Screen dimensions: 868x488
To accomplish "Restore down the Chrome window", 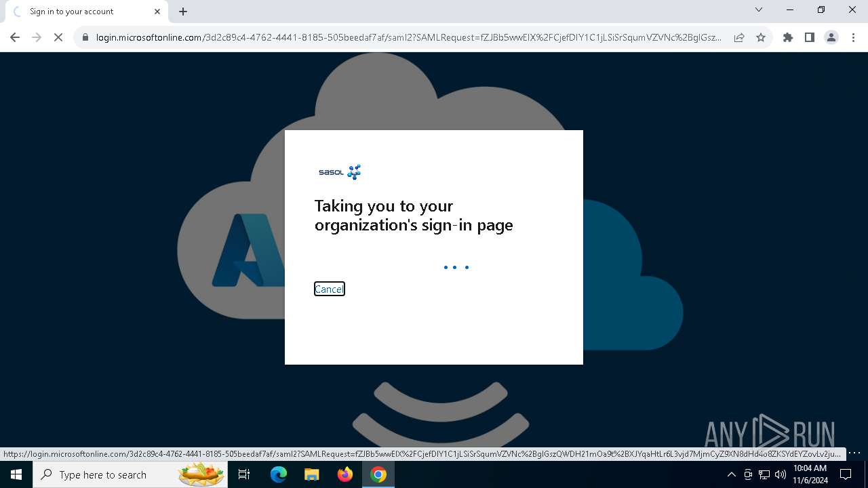I will click(821, 9).
